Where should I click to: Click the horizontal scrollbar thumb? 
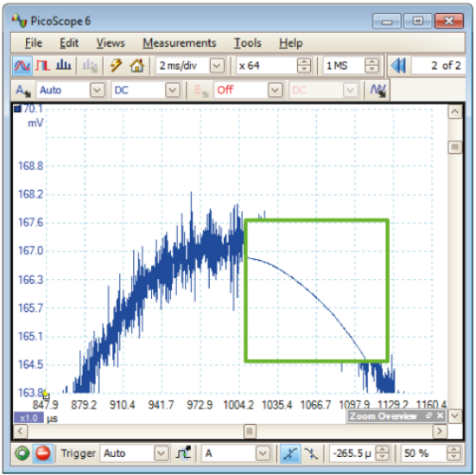[x=250, y=431]
